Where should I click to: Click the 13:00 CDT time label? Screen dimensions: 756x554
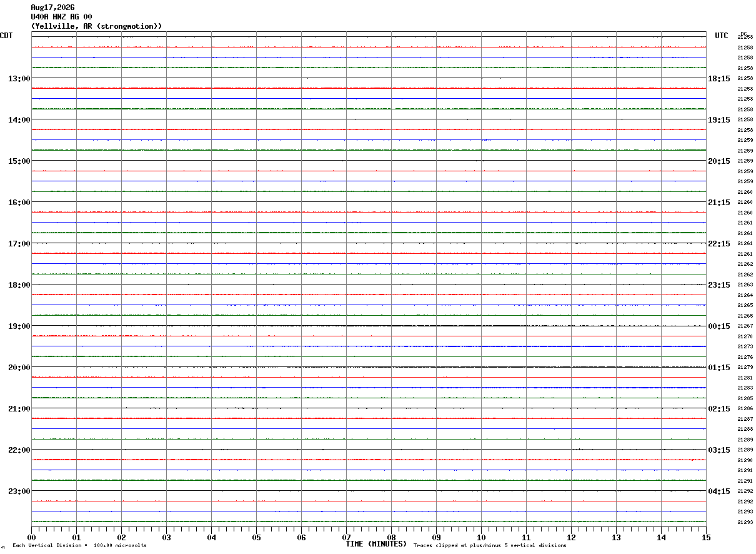[19, 79]
